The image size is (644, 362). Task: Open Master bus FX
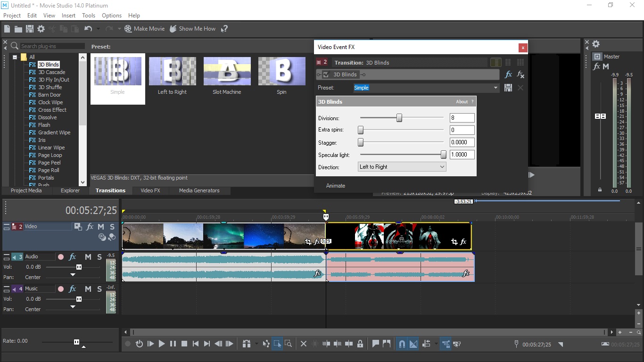click(596, 66)
